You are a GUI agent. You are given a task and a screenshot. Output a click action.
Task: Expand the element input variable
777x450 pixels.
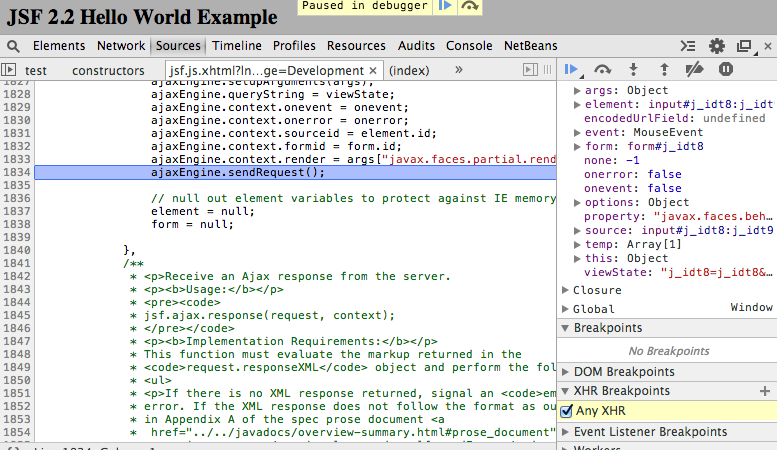[577, 105]
